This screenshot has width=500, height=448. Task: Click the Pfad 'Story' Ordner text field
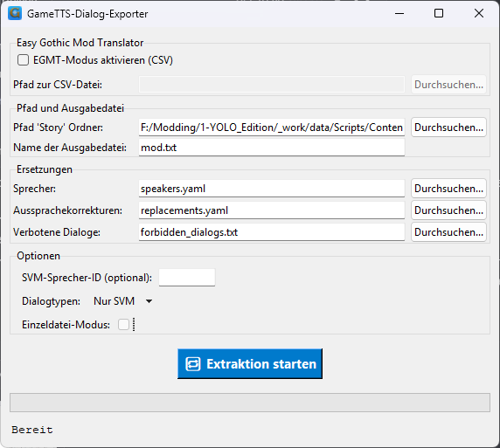coord(272,128)
